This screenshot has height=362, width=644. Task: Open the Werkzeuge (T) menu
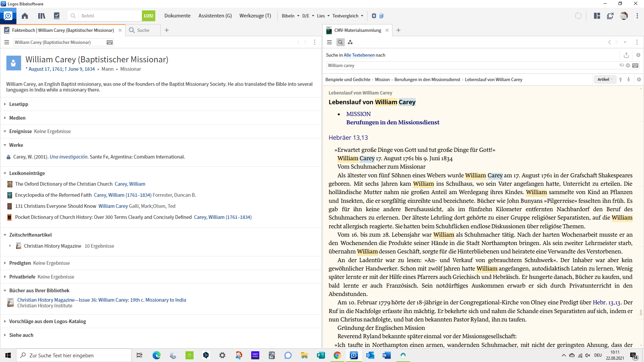coord(255,16)
